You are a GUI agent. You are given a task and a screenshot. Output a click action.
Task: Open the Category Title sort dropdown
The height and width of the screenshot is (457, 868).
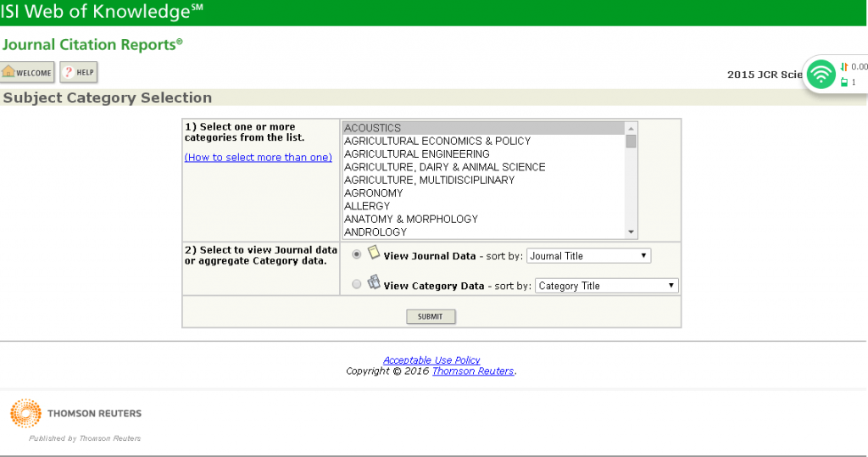(606, 286)
